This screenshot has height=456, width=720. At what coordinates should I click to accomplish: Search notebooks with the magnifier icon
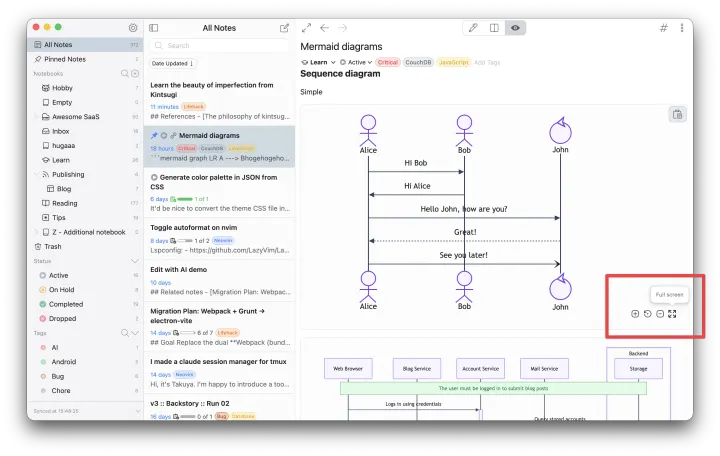click(124, 73)
